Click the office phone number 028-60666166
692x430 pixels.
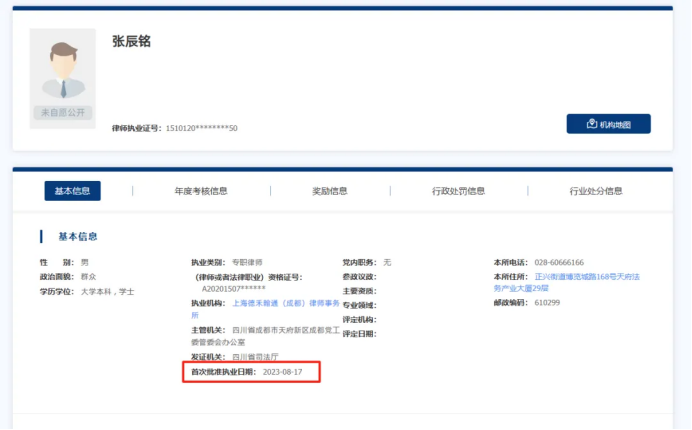(559, 262)
